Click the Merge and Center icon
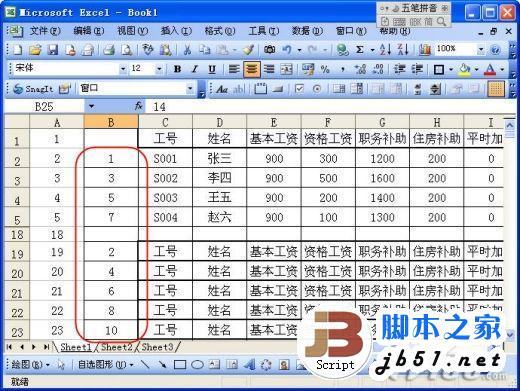Viewport: 520px width, 391px height. pyautogui.click(x=286, y=69)
